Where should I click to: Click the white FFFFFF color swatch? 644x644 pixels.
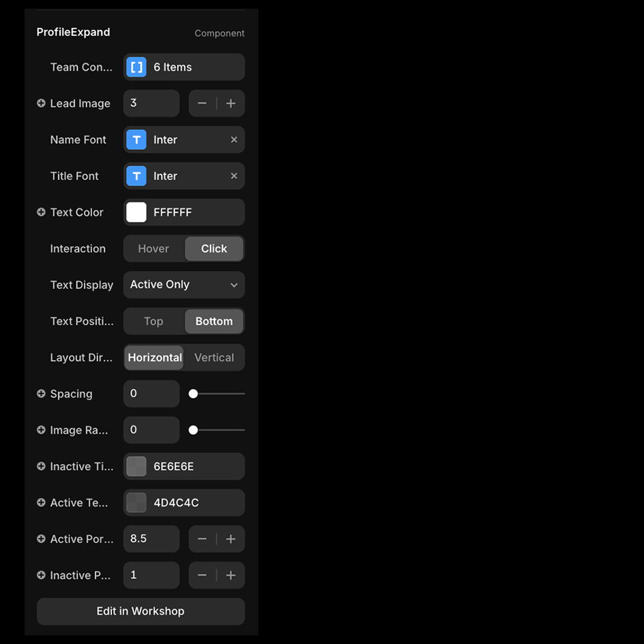pos(136,212)
